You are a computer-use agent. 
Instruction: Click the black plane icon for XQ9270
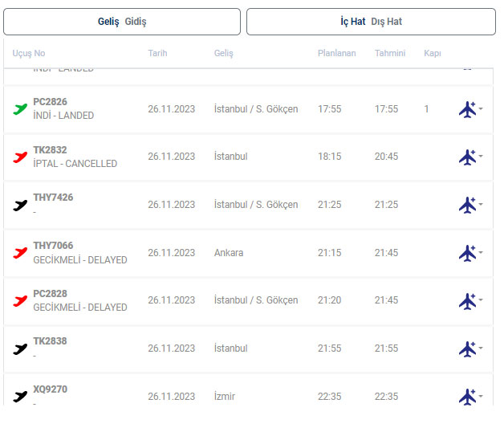pyautogui.click(x=20, y=397)
